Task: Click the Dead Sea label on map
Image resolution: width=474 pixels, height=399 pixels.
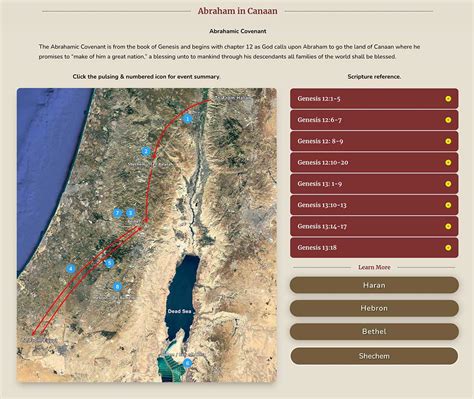Action: [x=179, y=311]
